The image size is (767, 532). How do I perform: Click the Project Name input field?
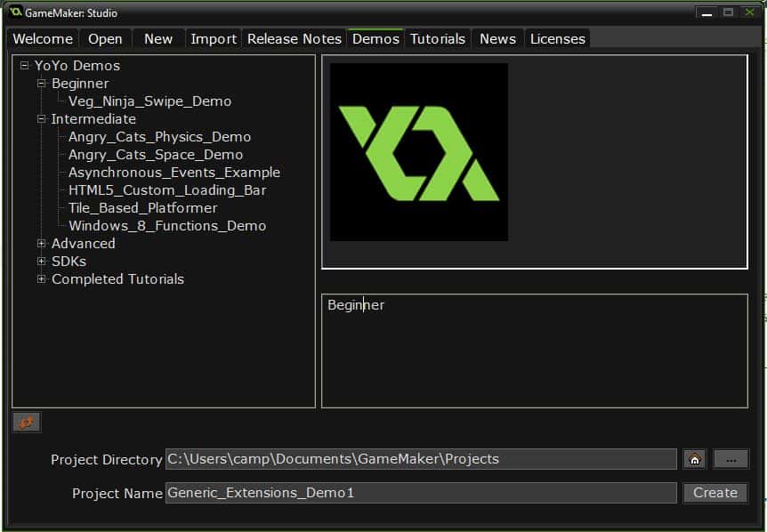(x=421, y=493)
